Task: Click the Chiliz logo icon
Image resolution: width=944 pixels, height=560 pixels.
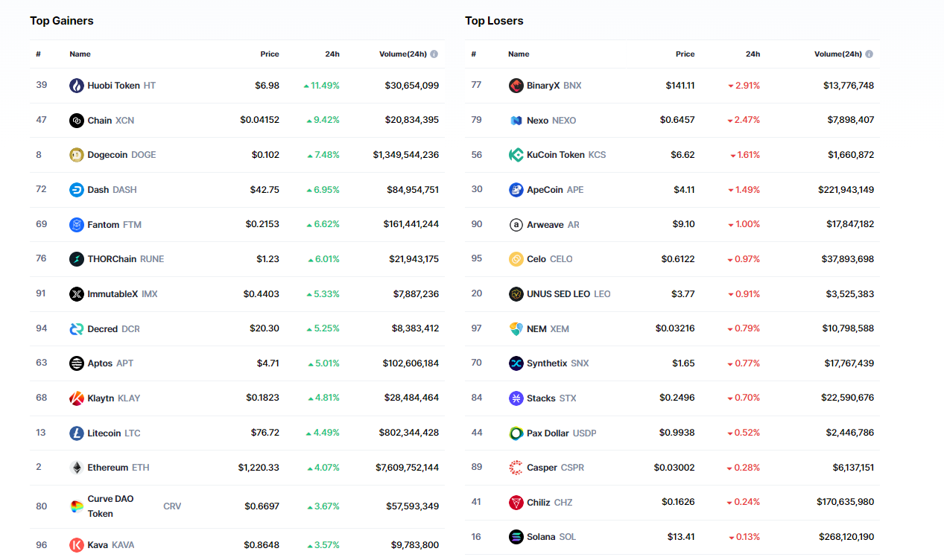Action: coord(516,503)
